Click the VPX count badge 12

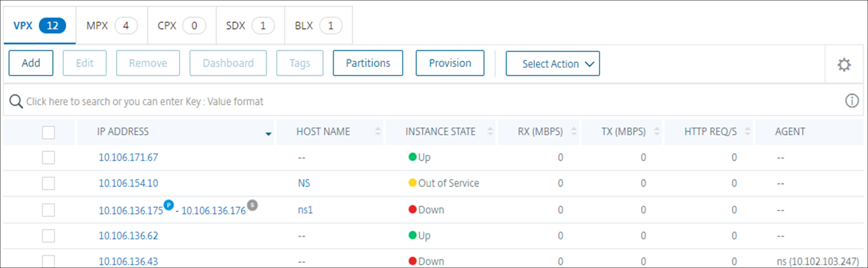tap(52, 26)
